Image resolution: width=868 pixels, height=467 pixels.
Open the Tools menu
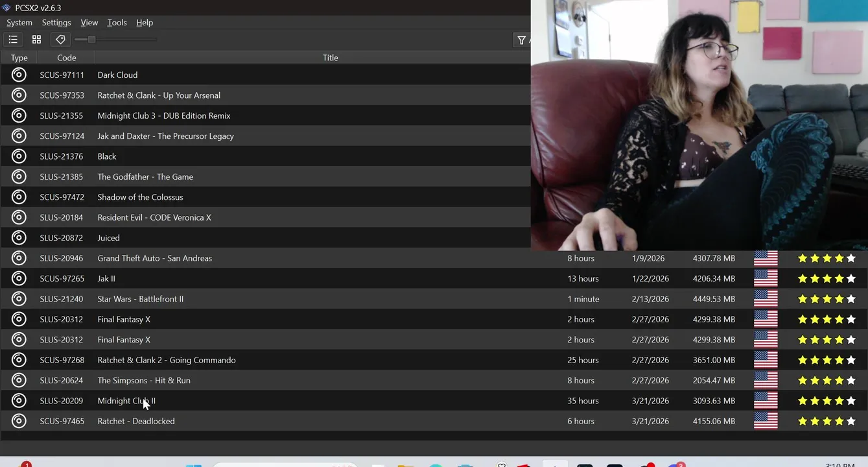point(117,23)
